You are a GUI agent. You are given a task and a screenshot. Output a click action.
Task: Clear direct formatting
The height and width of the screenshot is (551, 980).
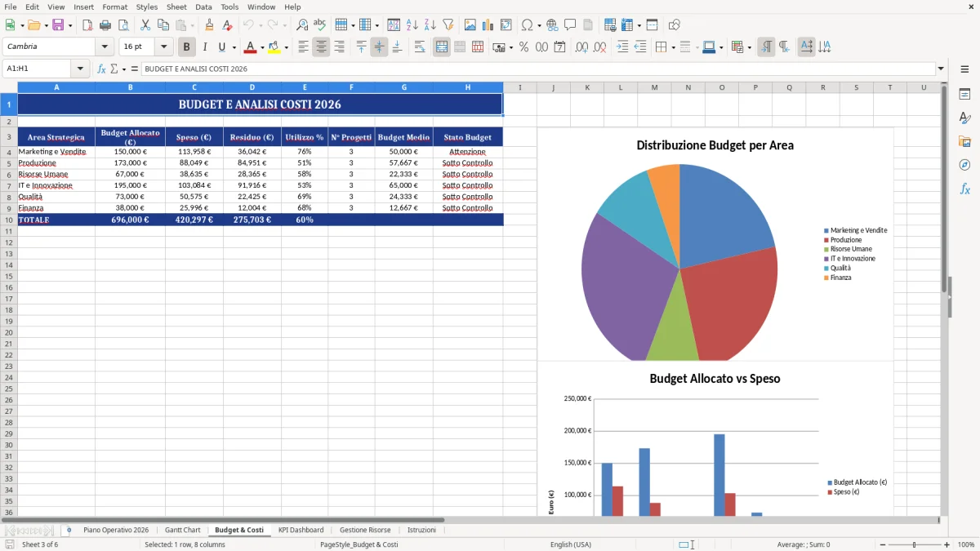click(228, 25)
